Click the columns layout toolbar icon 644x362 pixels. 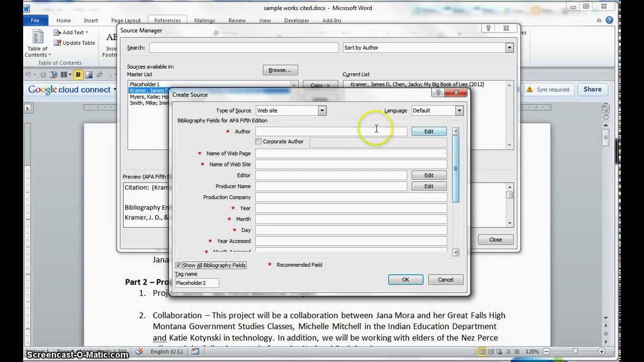tap(64, 75)
